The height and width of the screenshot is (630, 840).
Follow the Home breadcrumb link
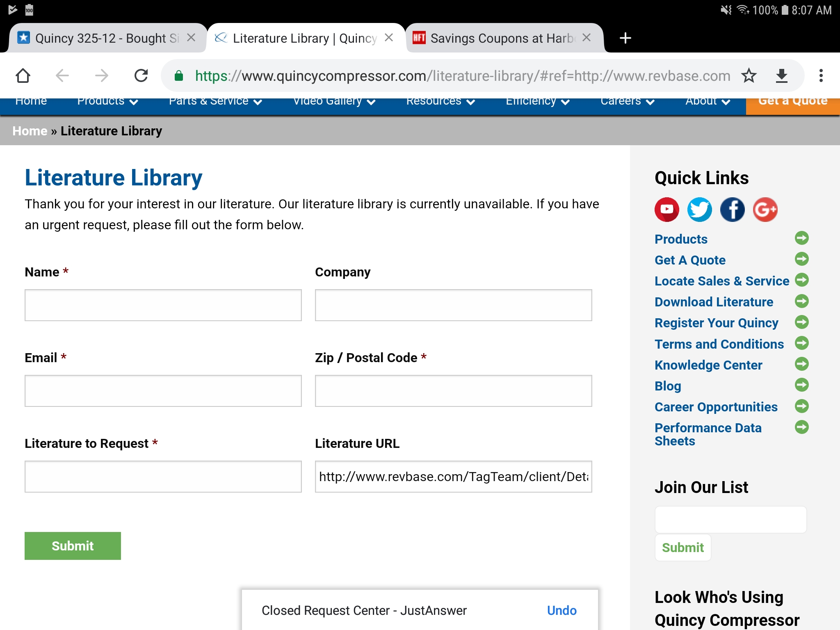(x=30, y=131)
